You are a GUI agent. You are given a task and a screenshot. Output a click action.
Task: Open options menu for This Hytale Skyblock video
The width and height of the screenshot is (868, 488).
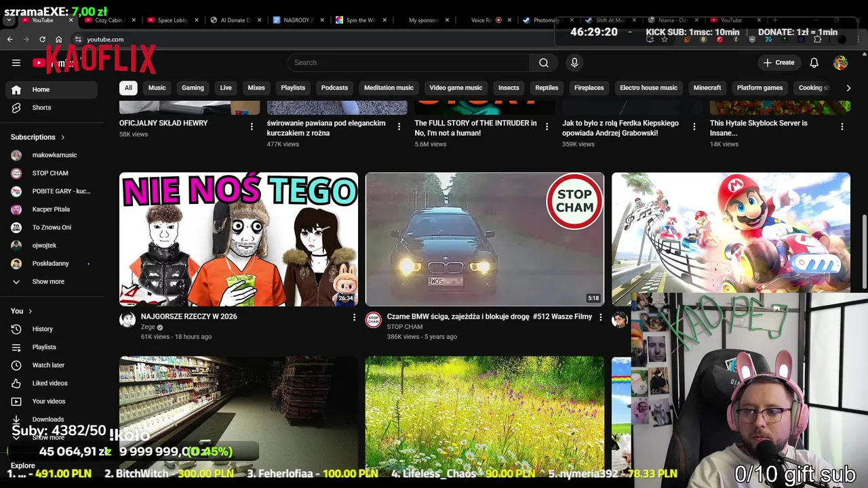pyautogui.click(x=842, y=127)
